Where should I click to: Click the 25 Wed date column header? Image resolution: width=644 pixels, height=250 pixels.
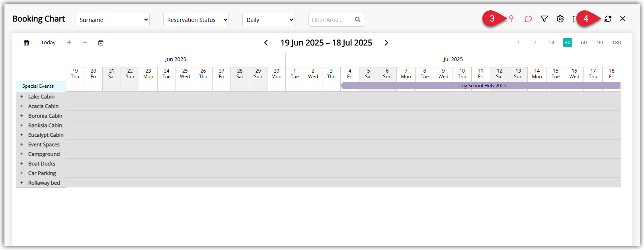point(185,74)
